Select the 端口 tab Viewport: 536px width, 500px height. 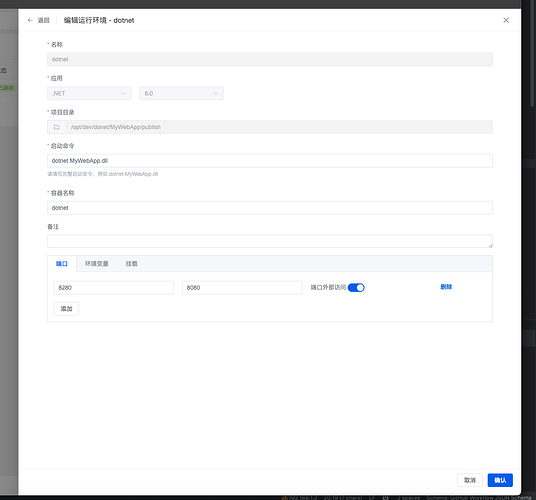[x=62, y=263]
